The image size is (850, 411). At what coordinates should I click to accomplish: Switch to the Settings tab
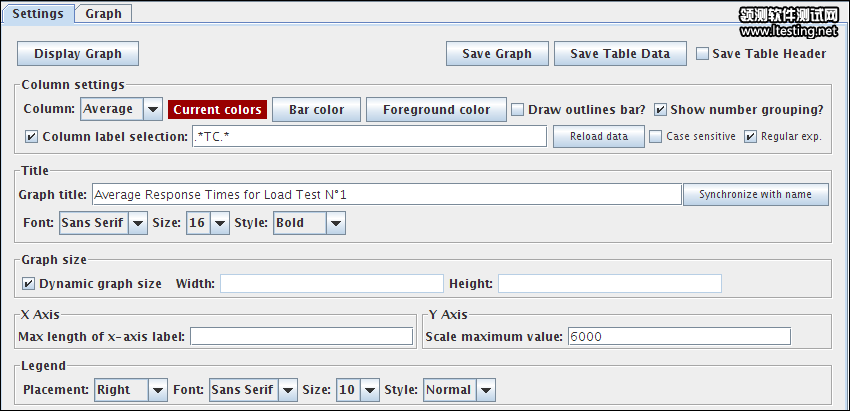pos(38,14)
